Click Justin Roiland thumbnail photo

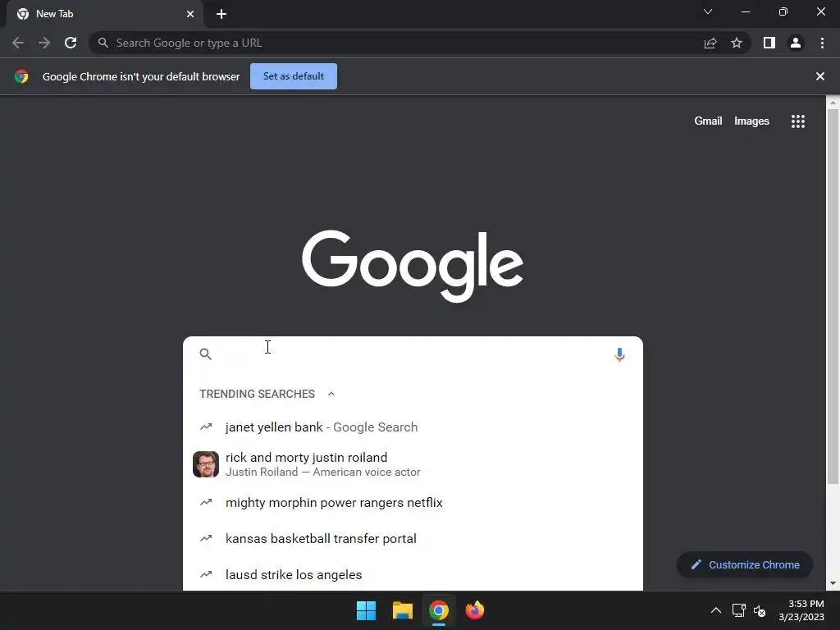pos(206,464)
